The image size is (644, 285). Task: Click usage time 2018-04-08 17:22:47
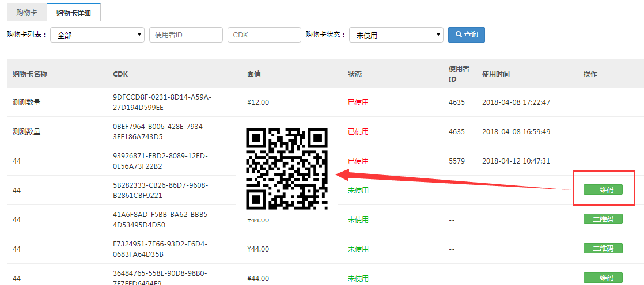click(x=516, y=102)
